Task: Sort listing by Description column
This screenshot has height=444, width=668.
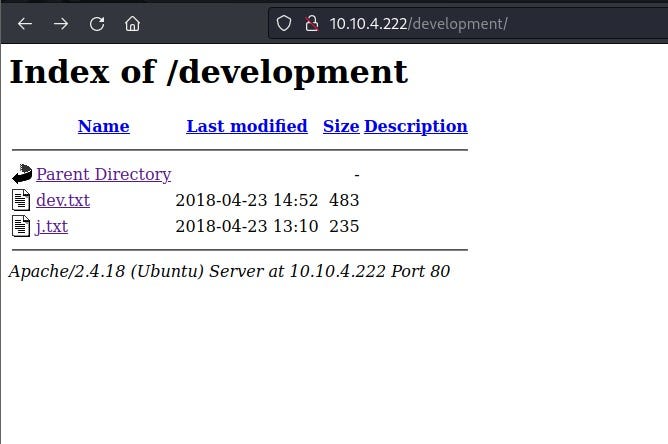Action: [x=415, y=126]
